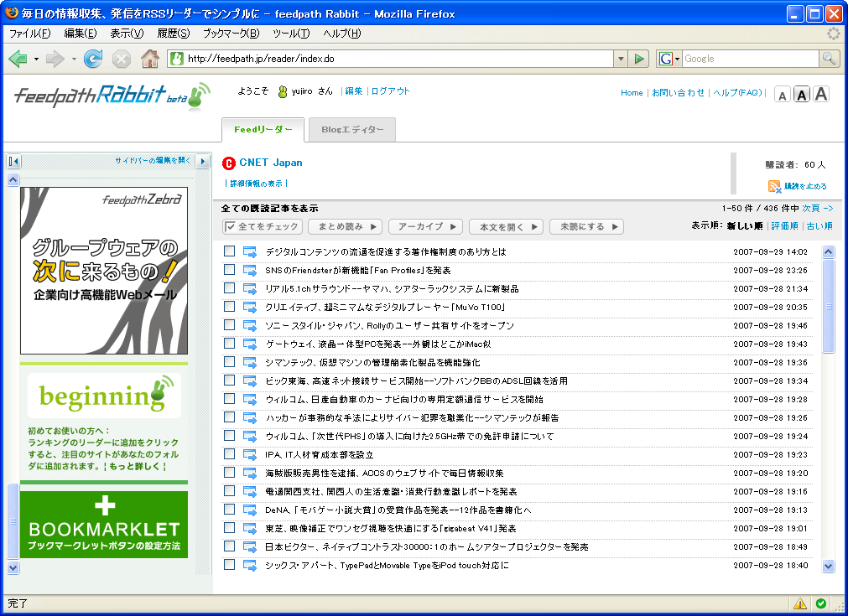Switch to the Blogエディター tab
Screen dimensions: 848x616
click(352, 130)
